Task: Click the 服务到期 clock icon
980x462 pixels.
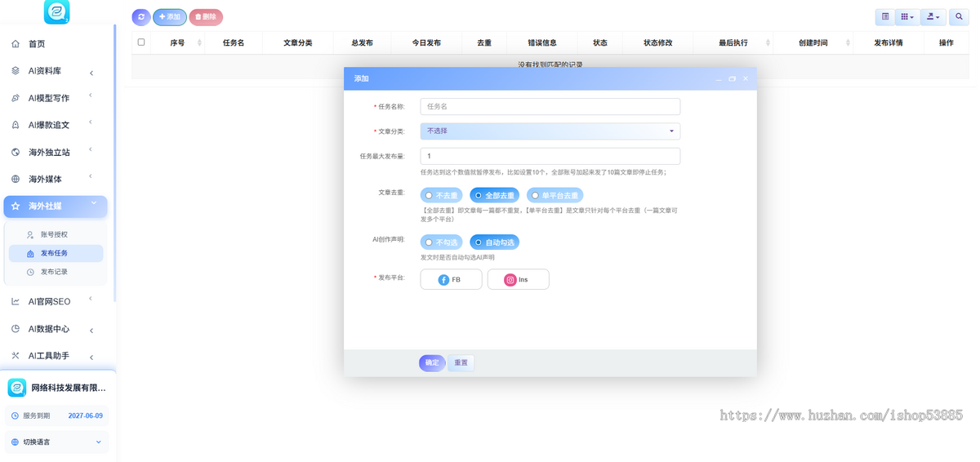Action: coord(15,415)
